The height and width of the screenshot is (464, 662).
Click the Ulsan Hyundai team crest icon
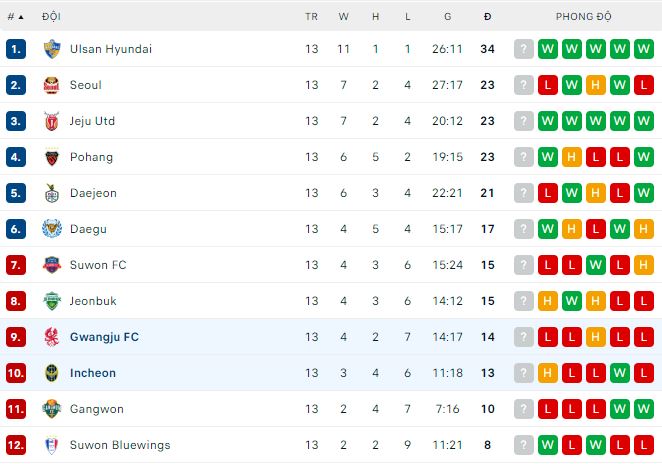pyautogui.click(x=52, y=49)
